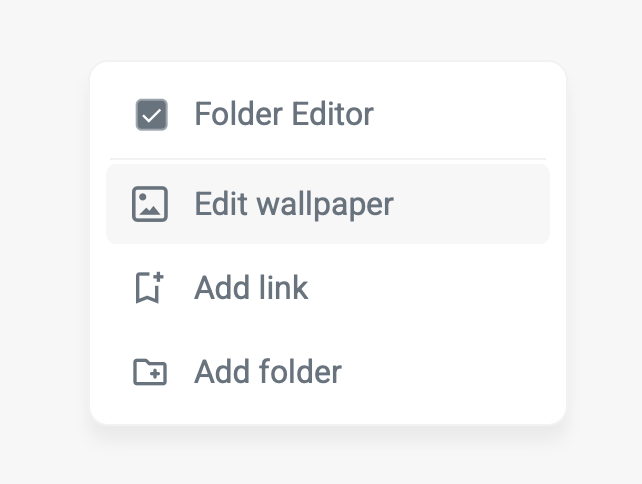The height and width of the screenshot is (484, 642).
Task: Click the bookmark-plus icon for Add link
Action: point(150,288)
